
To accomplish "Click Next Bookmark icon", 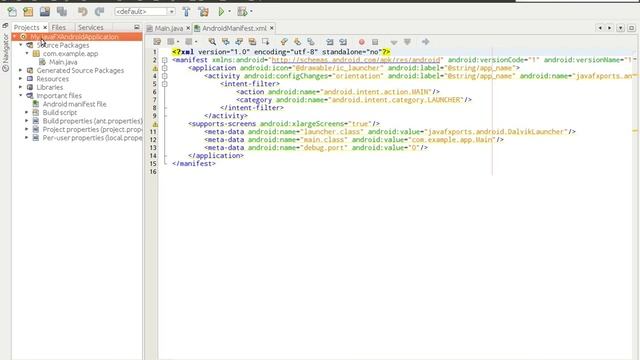I will point(297,42).
